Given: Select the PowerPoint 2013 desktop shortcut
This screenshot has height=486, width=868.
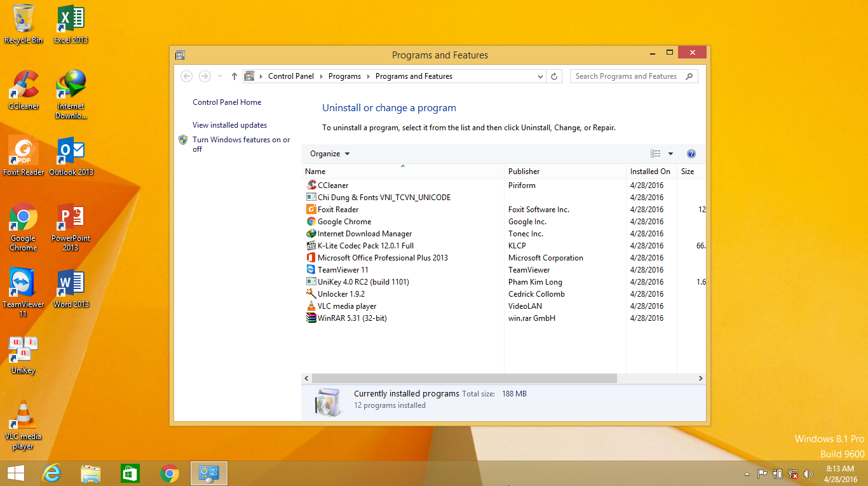Looking at the screenshot, I should 71,227.
